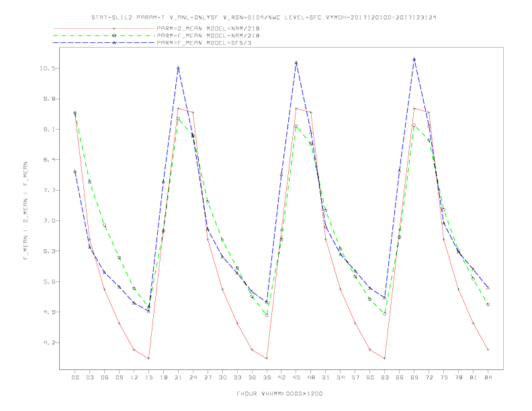The height and width of the screenshot is (411, 532).
Task: Click x-axis tick label 18
Action: click(163, 377)
